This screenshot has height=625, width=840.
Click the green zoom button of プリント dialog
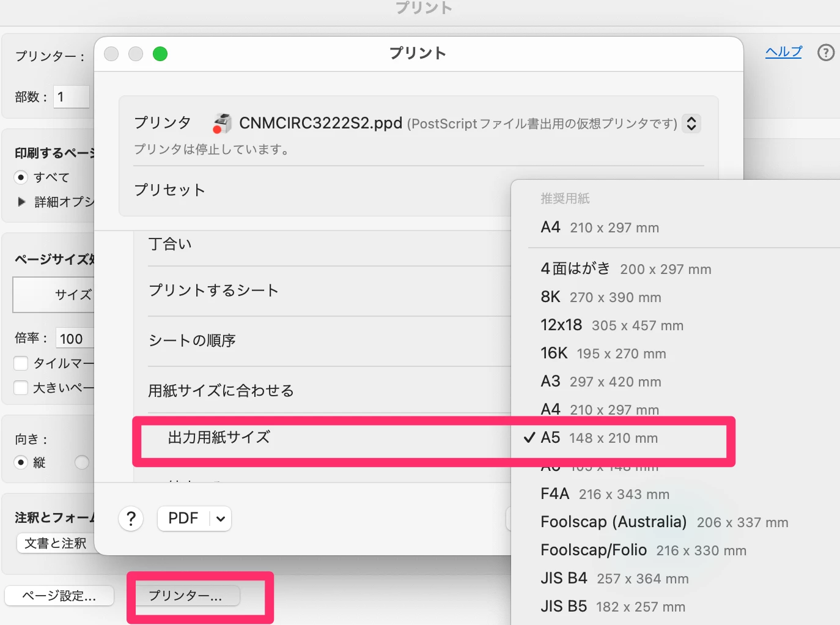click(160, 54)
